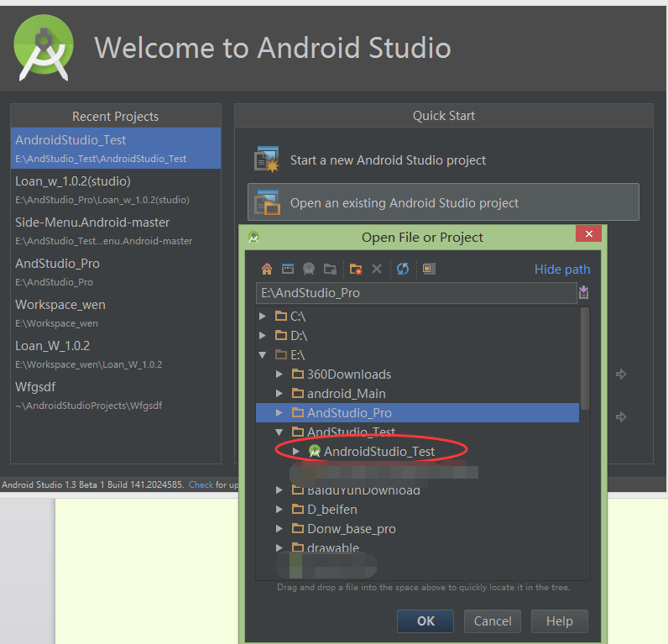The height and width of the screenshot is (644, 668).
Task: Open path history next to path field
Action: point(583,292)
